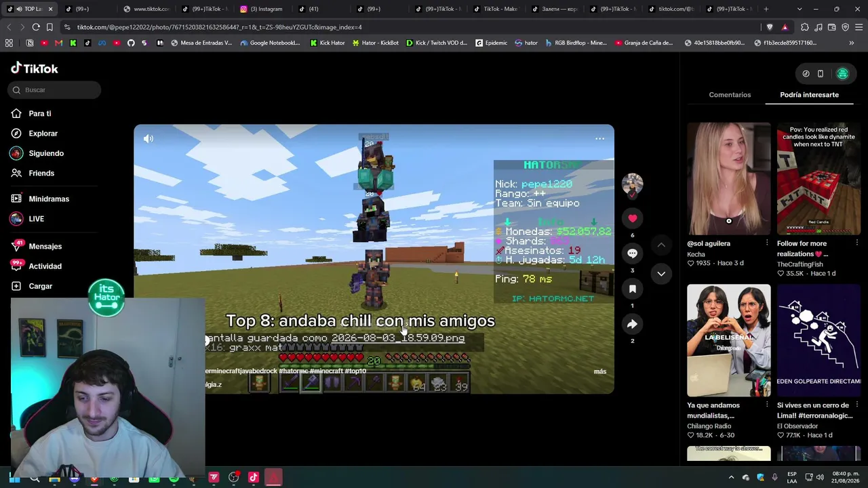
Task: Switch to the 'TikTok - Make' browser tab
Action: pyautogui.click(x=497, y=9)
